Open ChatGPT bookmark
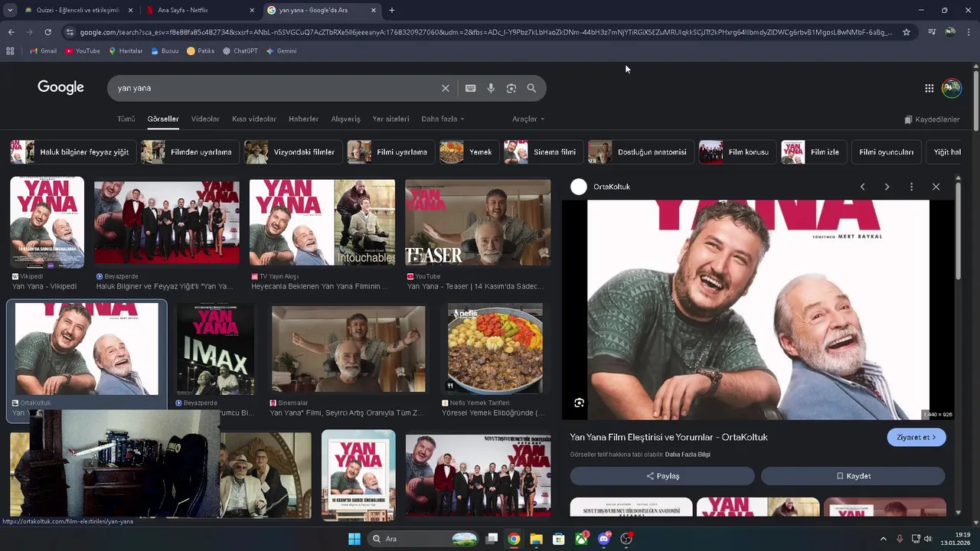Screen dimensions: 980x551 pyautogui.click(x=240, y=51)
